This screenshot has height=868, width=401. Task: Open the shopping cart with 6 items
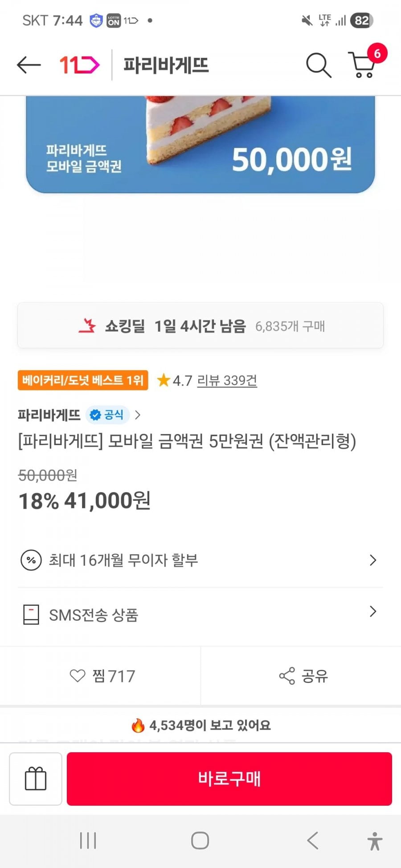(363, 65)
